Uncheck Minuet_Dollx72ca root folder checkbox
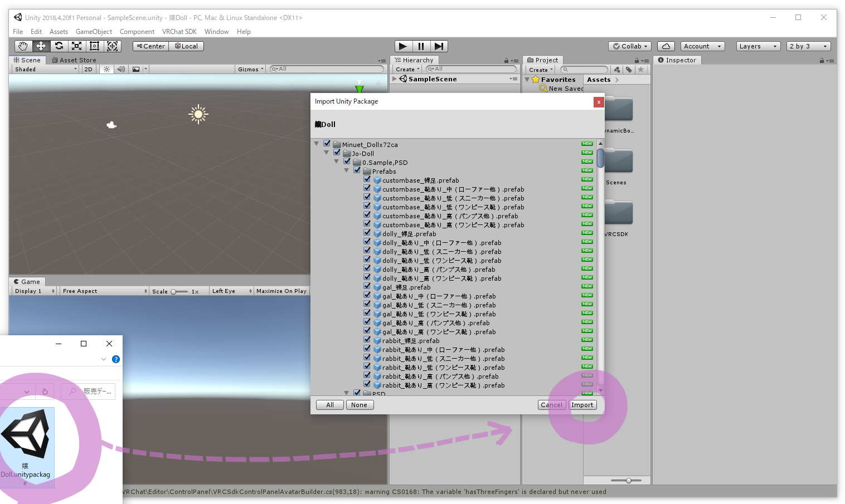Image resolution: width=845 pixels, height=504 pixels. coord(327,143)
